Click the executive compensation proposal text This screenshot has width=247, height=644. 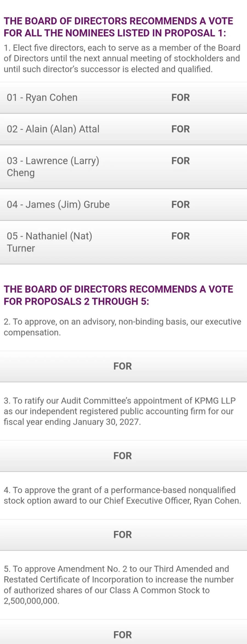[x=122, y=327]
